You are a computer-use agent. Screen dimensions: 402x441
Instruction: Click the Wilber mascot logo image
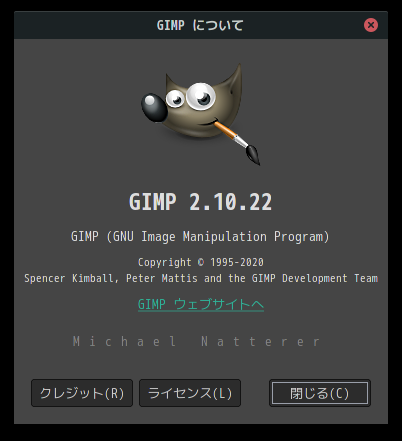201,114
